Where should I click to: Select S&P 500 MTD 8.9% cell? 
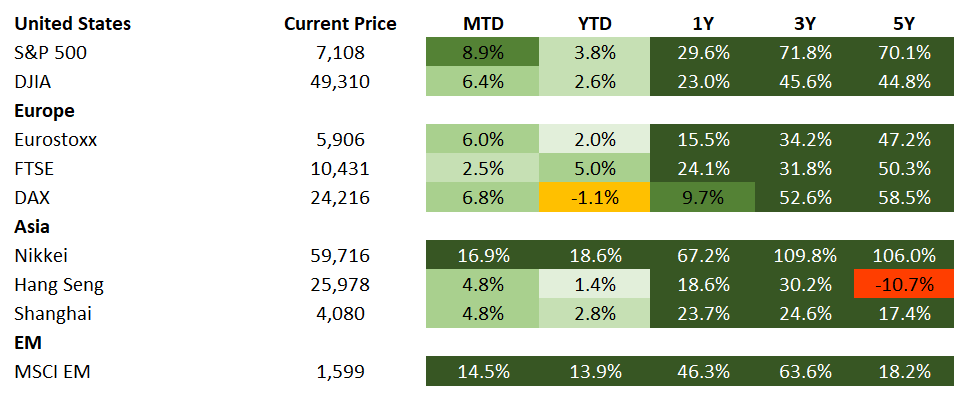[x=483, y=52]
